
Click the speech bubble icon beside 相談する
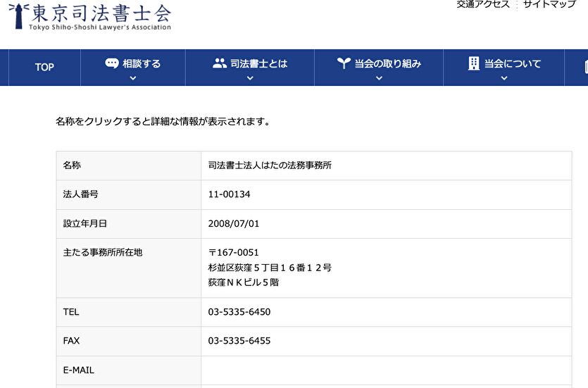coord(112,63)
